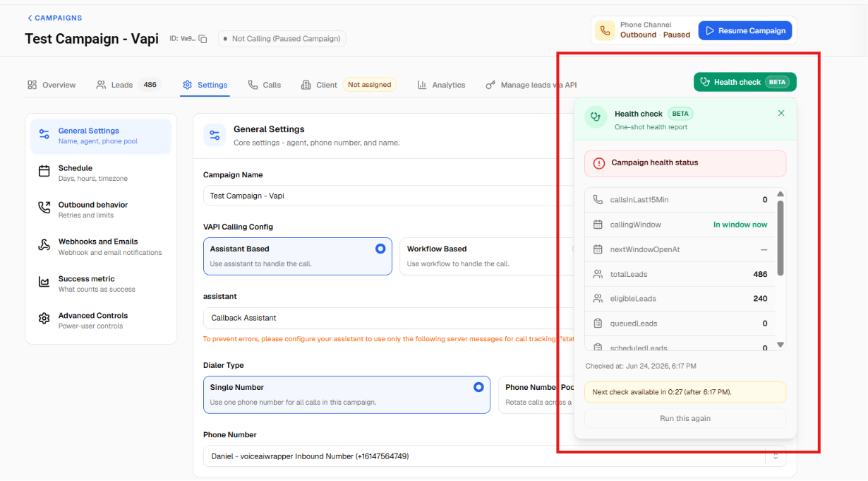Click the Advanced Controls gear icon

44,319
